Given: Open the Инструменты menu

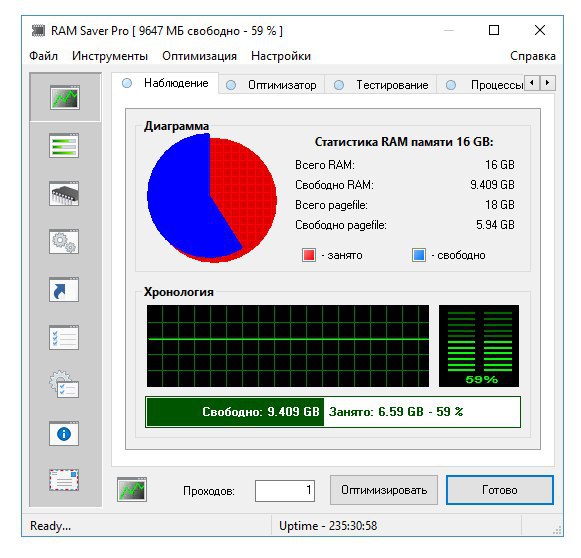Looking at the screenshot, I should click(x=110, y=56).
